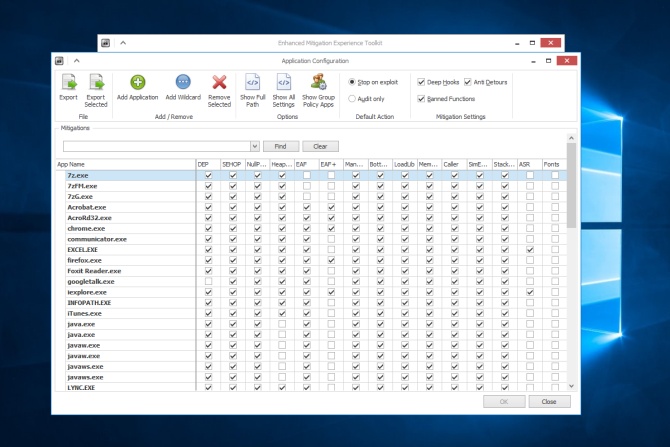Uncheck the Banned Functions checkbox
Viewport: 670px width, 447px height.
421,99
